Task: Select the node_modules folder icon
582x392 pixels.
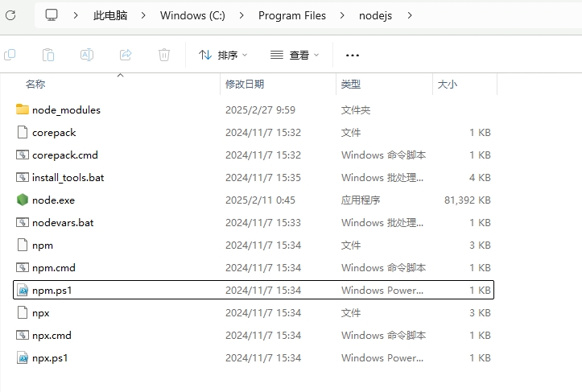Action: click(x=23, y=109)
